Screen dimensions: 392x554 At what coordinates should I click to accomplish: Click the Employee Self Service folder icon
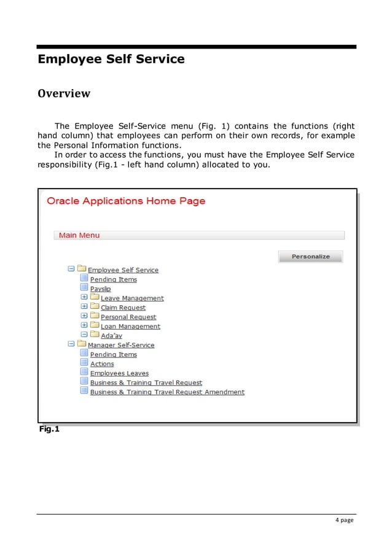(x=82, y=268)
